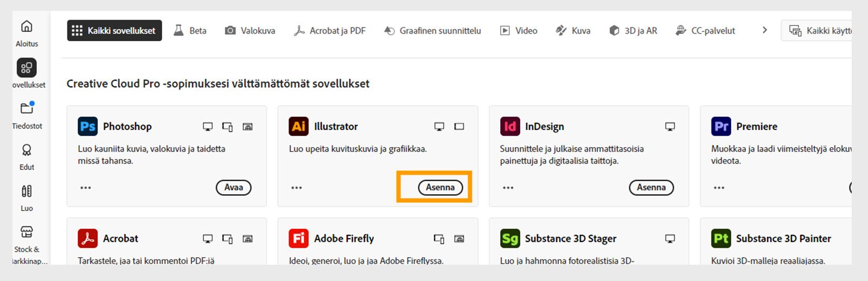Switch to the Video tab
868x281 pixels.
pyautogui.click(x=519, y=30)
